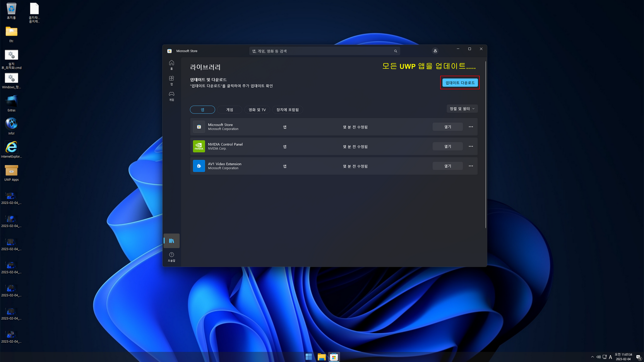Open the Apps section in sidebar
Screen dimensions: 644x362
tap(171, 80)
